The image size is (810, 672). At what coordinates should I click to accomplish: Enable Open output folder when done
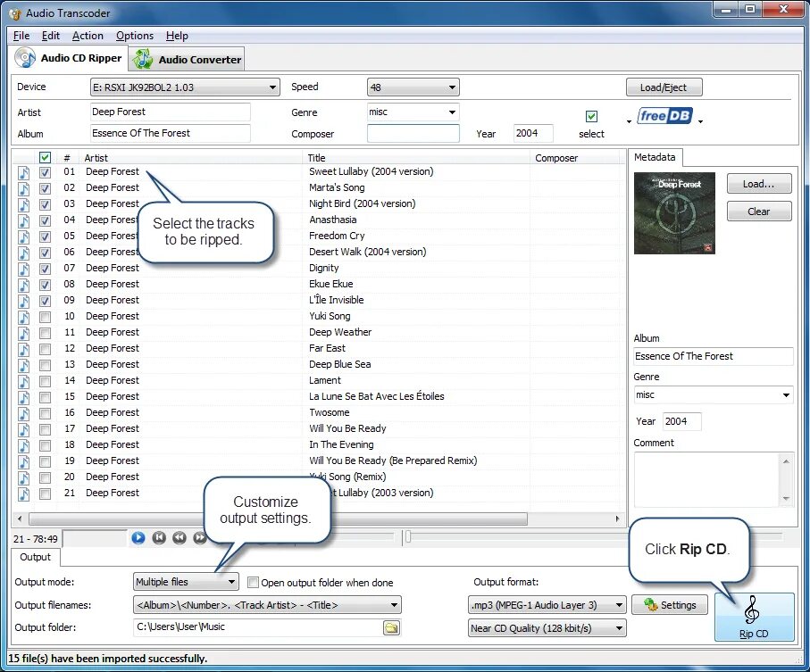click(x=253, y=582)
